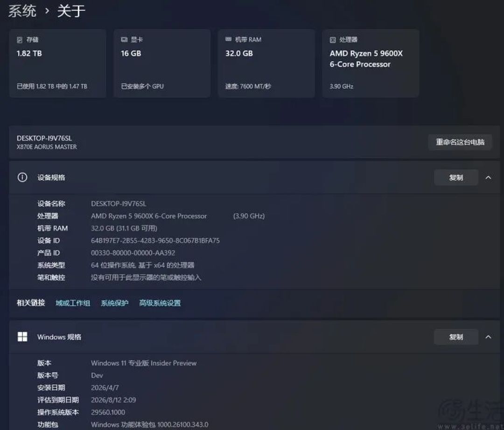This screenshot has height=430, width=504.
Task: Click the OS build 29560.1000 value
Action: 108,412
